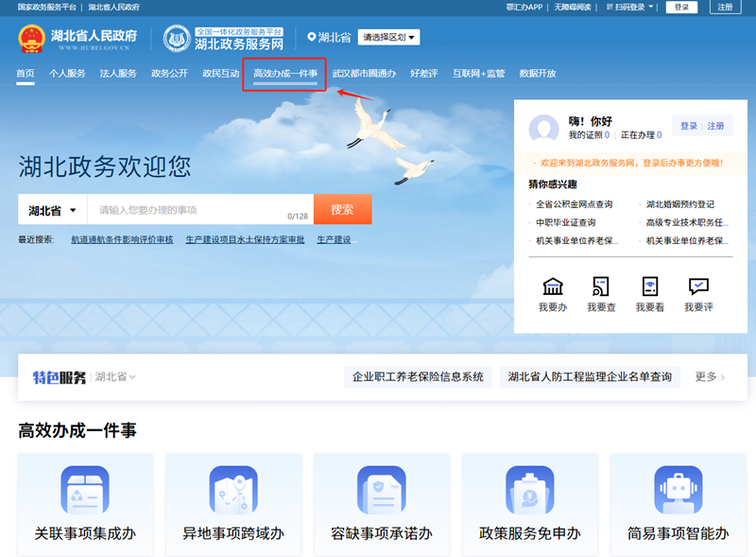This screenshot has height=557, width=756.
Task: Click the 注册 button in top bar
Action: pos(725,7)
